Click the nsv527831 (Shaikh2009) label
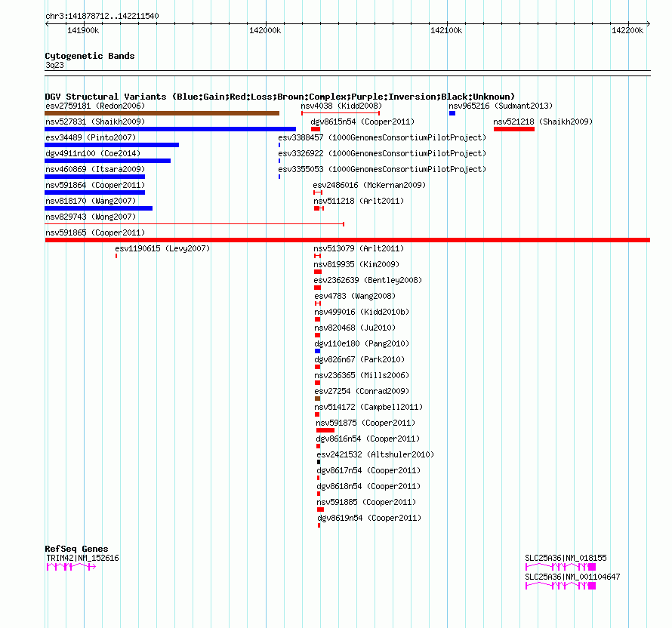 click(x=95, y=122)
